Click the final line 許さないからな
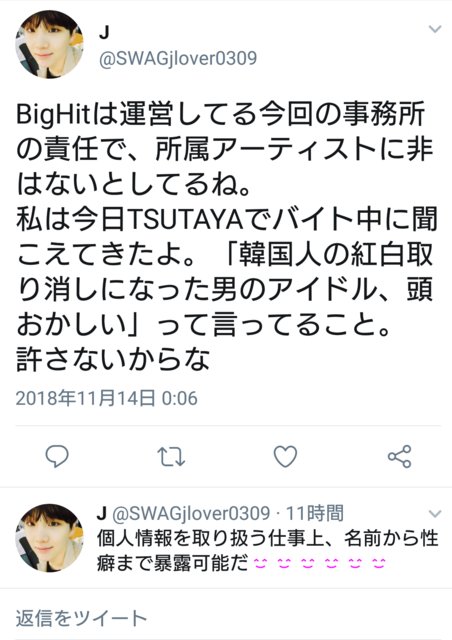Image resolution: width=452 pixels, height=640 pixels. (113, 359)
